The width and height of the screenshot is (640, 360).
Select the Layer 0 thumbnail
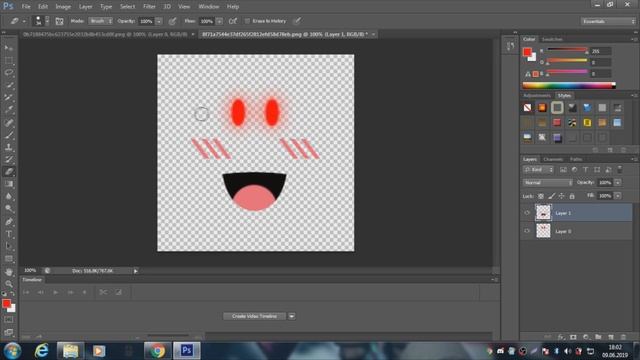pyautogui.click(x=543, y=231)
